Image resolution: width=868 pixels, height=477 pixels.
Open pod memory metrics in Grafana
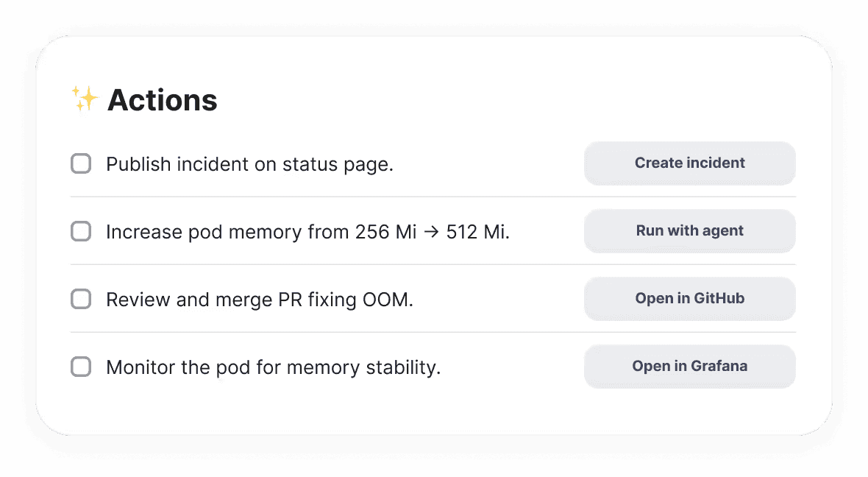(x=689, y=366)
